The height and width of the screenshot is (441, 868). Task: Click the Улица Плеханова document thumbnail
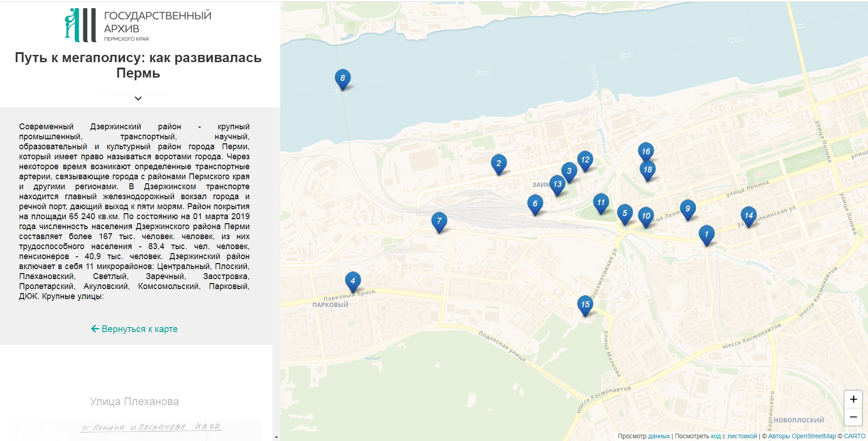tap(134, 428)
